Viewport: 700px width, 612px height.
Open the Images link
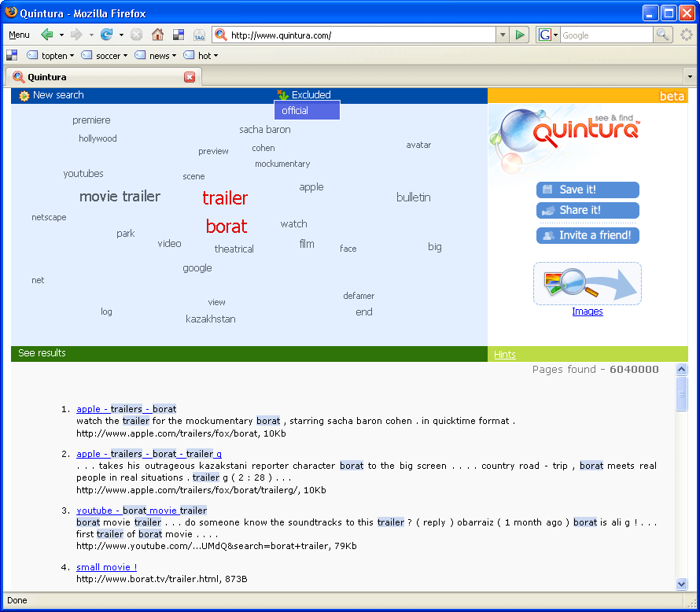pos(587,312)
